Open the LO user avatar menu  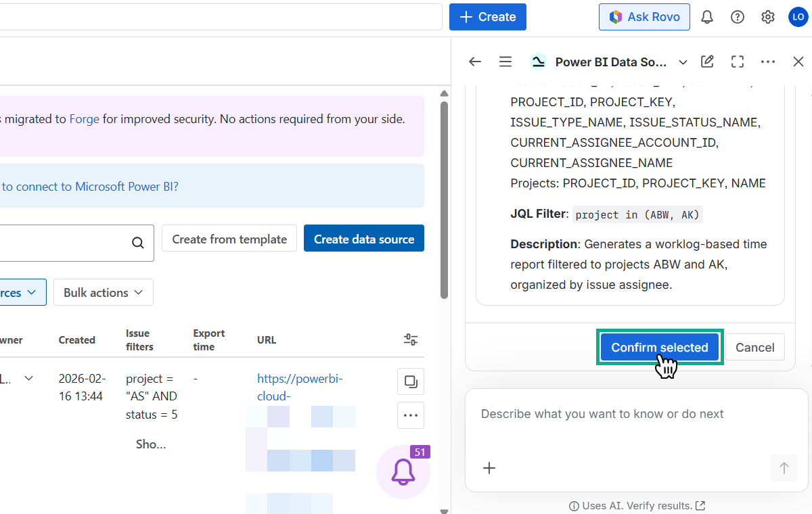point(798,17)
